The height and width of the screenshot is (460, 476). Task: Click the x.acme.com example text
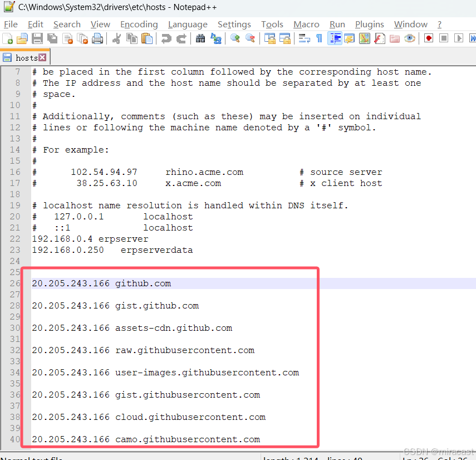[193, 183]
